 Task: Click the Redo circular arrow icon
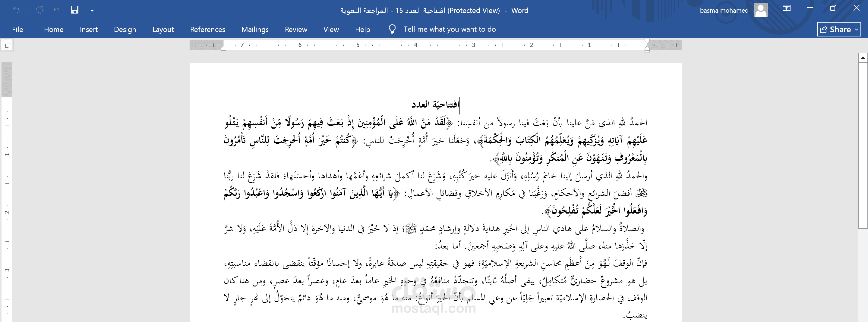pos(40,10)
